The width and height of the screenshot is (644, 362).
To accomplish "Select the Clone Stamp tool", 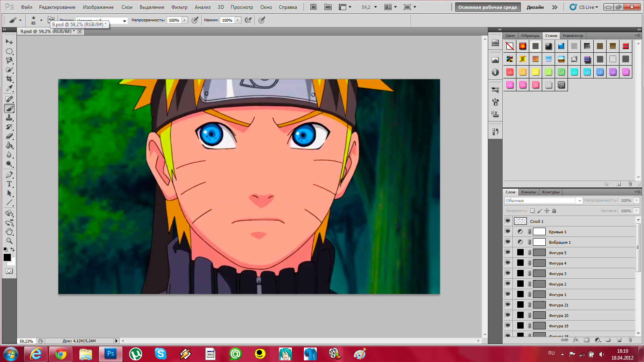I will pyautogui.click(x=9, y=117).
